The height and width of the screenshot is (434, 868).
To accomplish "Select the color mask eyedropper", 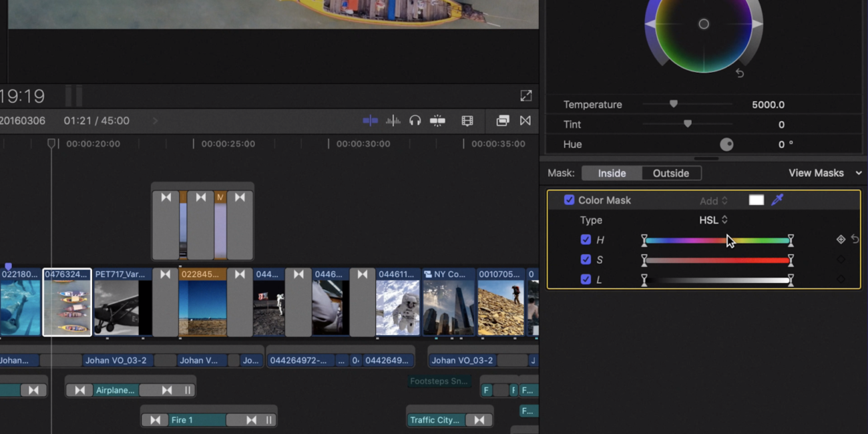I will 777,199.
